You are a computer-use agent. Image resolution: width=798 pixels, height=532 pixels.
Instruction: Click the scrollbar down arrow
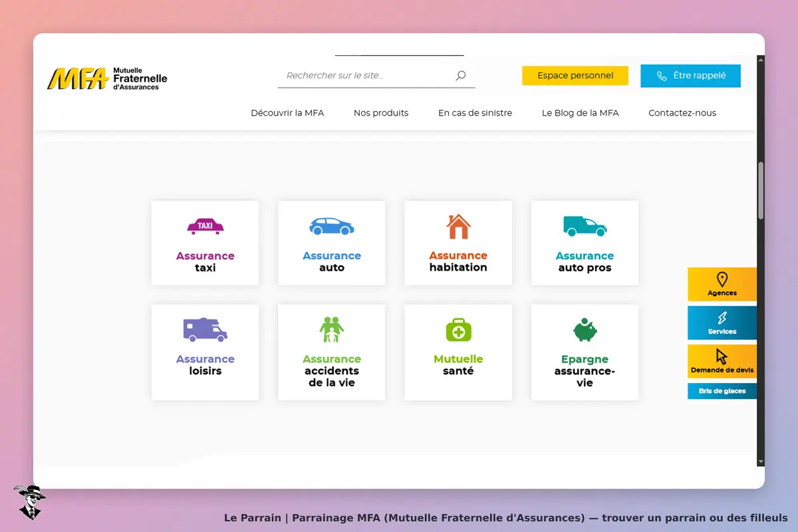pyautogui.click(x=761, y=462)
